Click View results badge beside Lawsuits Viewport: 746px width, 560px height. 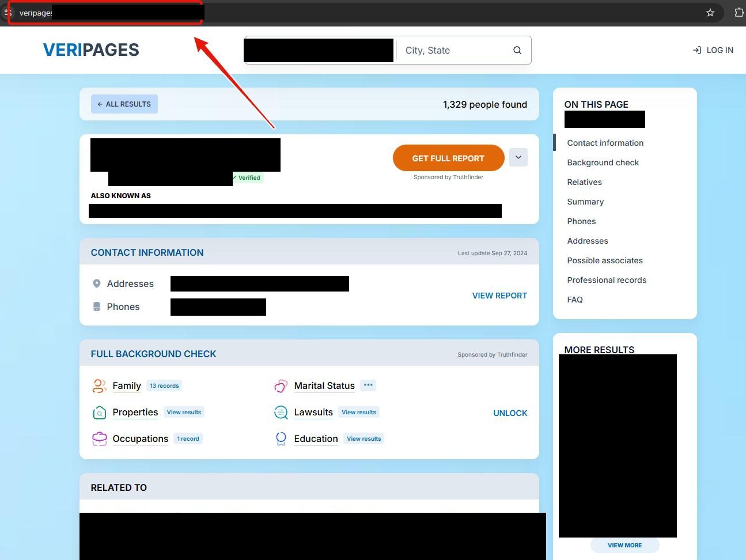coord(358,413)
